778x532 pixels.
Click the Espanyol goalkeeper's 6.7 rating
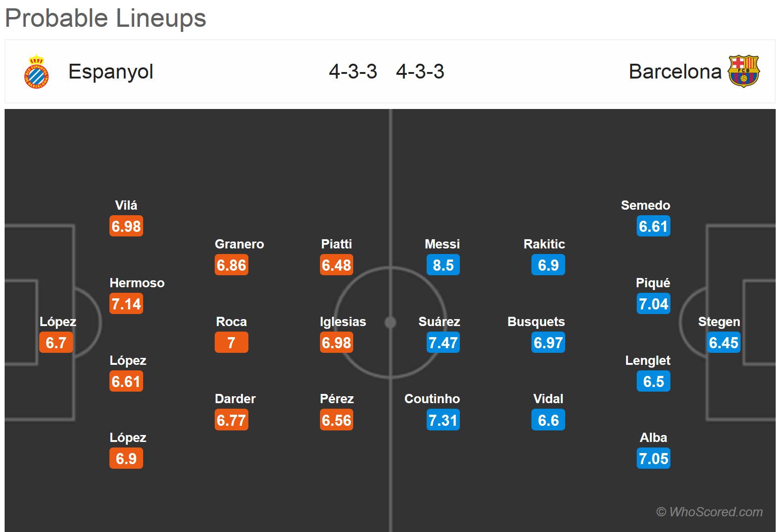56,343
